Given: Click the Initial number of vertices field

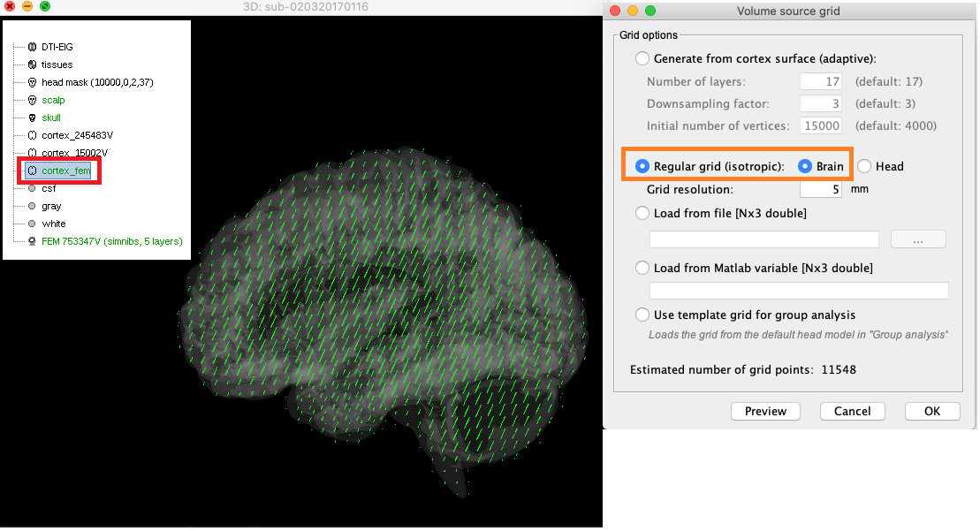Looking at the screenshot, I should [x=821, y=125].
